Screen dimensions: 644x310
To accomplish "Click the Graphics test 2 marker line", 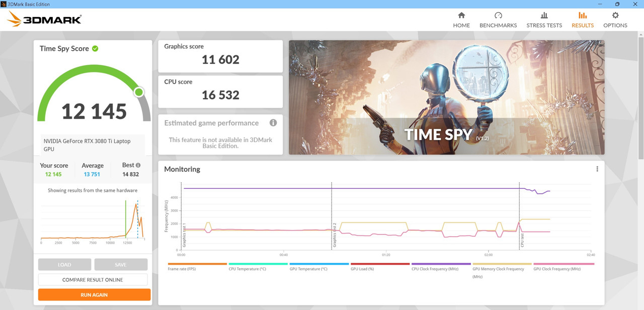I will [x=332, y=216].
